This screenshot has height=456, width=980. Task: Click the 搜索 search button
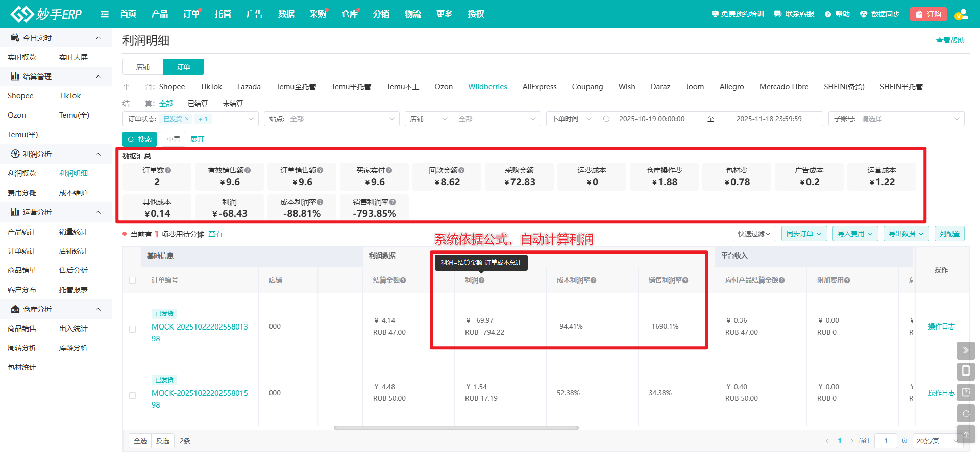139,139
